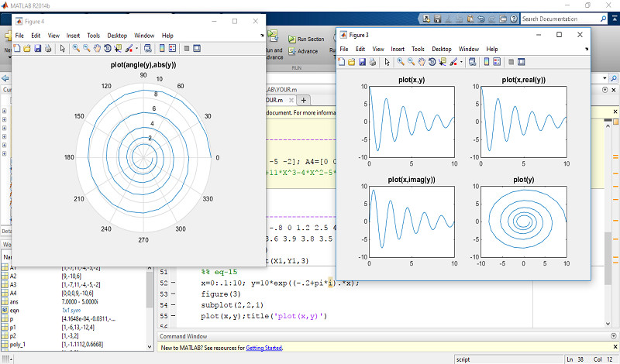Dock Figure 4 using the corner arrow

(x=262, y=36)
